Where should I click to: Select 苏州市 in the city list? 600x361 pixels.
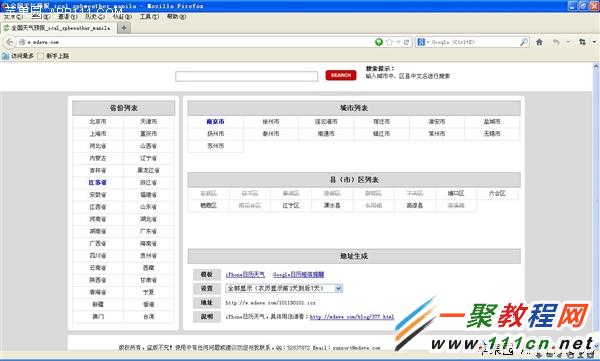(x=215, y=146)
